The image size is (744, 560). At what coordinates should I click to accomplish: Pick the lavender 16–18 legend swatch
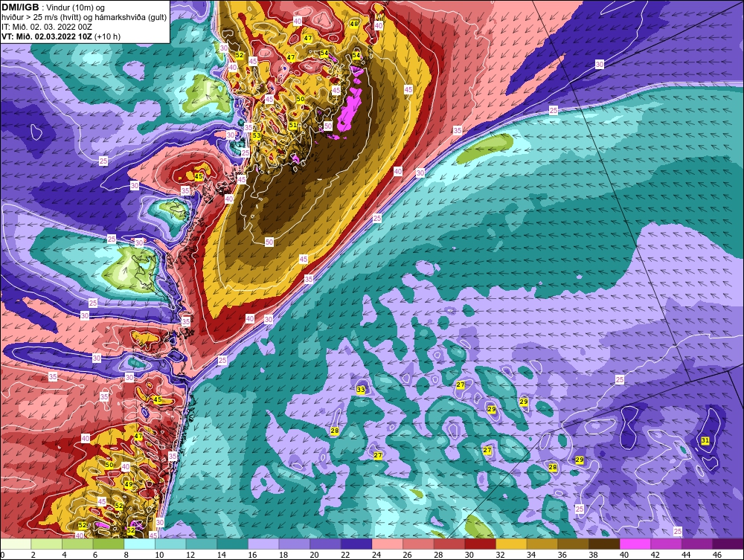263,544
